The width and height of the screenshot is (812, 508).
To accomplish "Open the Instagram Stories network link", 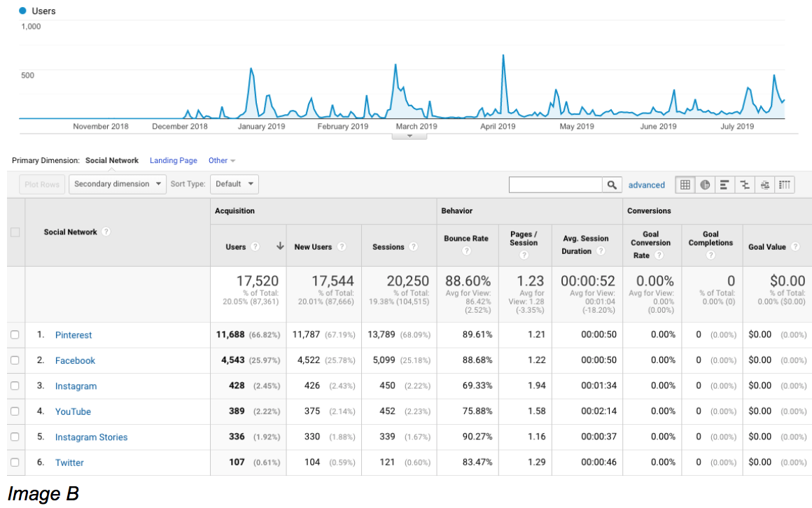I will pos(91,437).
